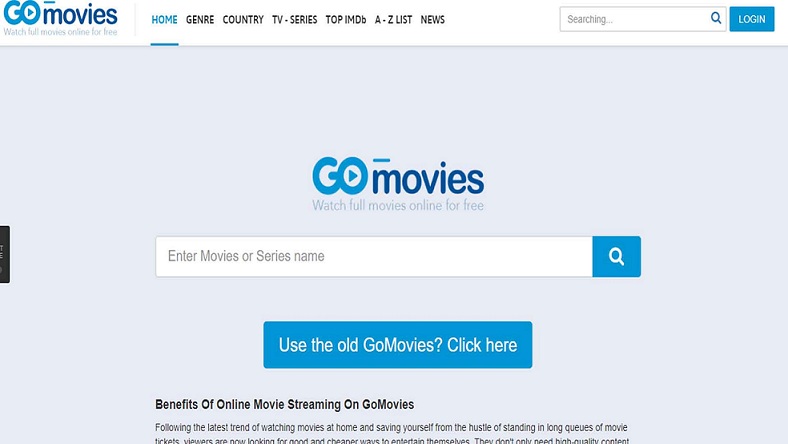
Task: Open the NEWS page
Action: 433,20
